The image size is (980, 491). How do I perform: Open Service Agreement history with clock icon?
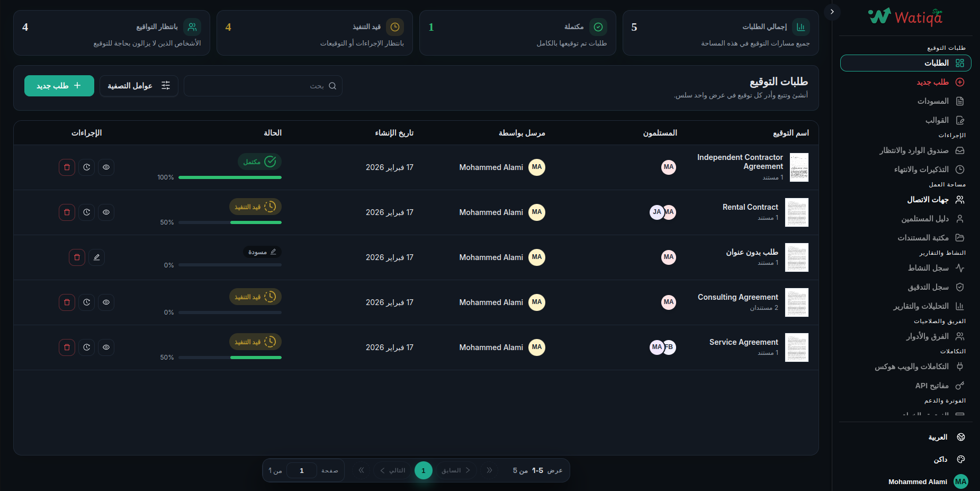(x=86, y=347)
